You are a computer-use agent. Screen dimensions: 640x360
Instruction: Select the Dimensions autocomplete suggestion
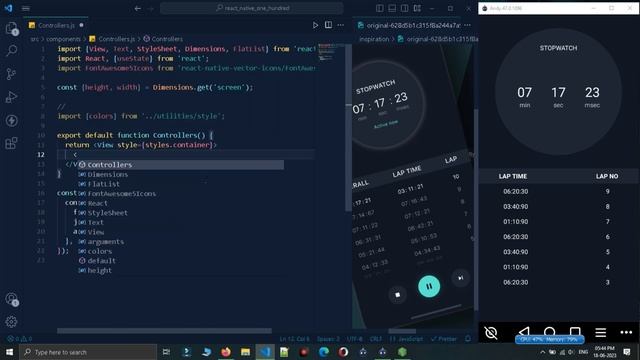pos(181,175)
